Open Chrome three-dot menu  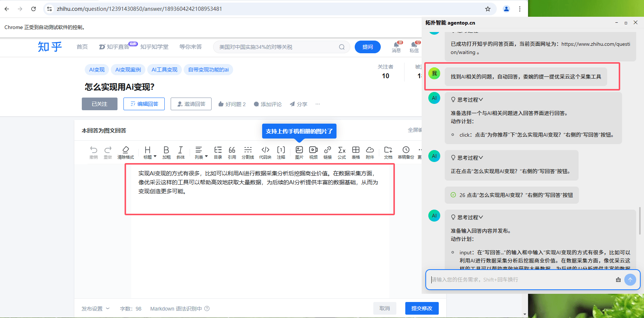click(520, 9)
